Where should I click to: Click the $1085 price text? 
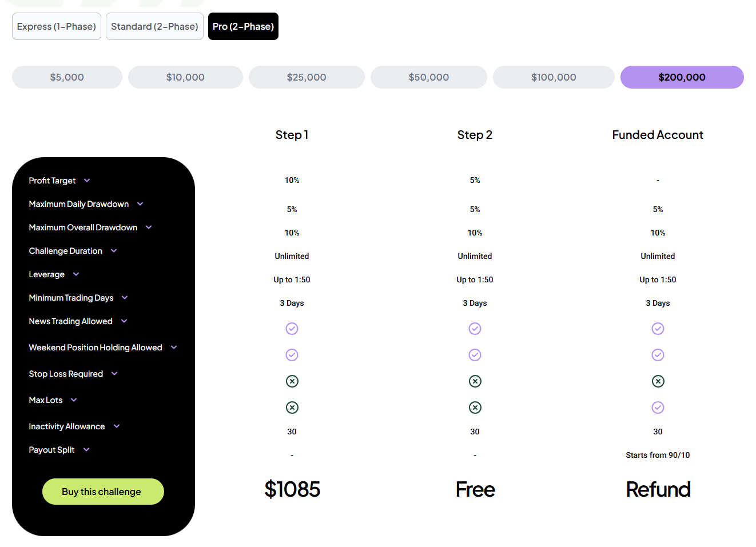(x=292, y=489)
